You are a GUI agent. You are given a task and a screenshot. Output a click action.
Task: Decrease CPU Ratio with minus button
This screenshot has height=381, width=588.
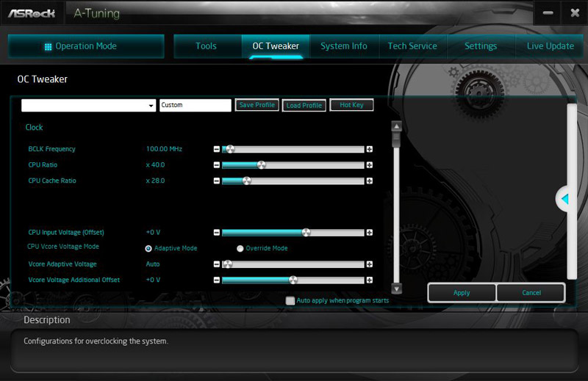(x=216, y=165)
